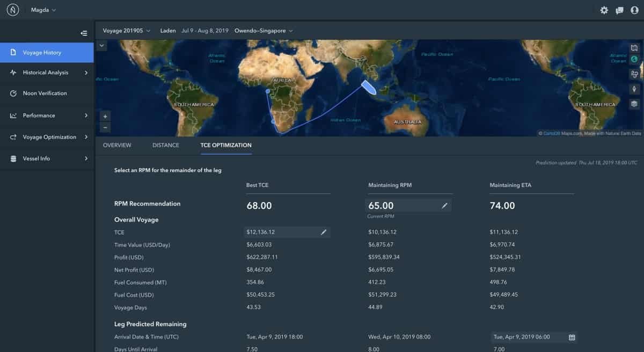This screenshot has height=352, width=644.
Task: Click the map view icon on the map
Action: [x=634, y=48]
